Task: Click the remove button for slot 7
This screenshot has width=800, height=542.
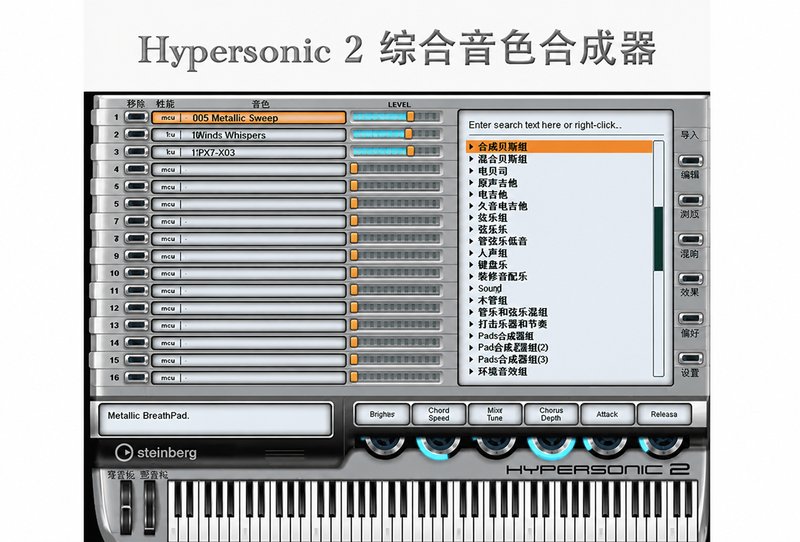Action: 136,221
